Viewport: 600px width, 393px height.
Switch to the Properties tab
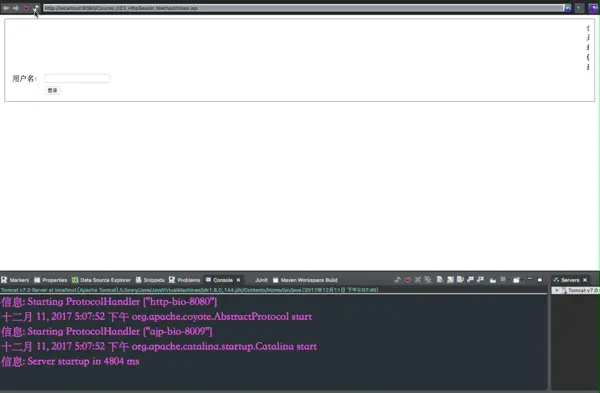51,280
